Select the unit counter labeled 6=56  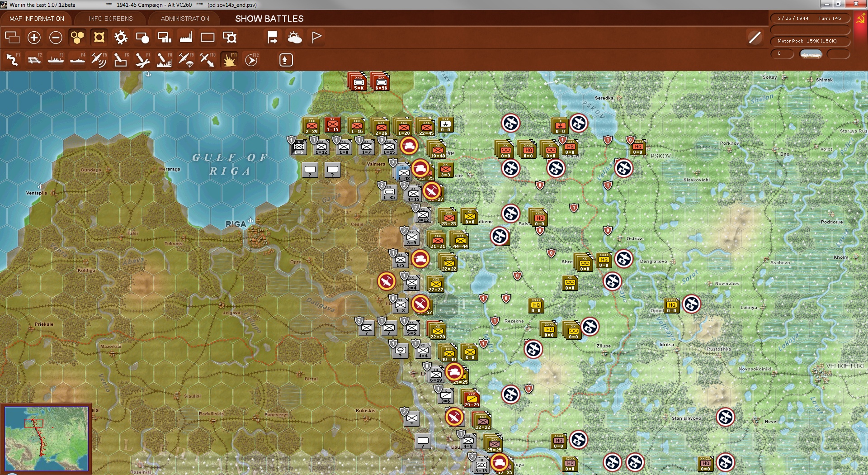point(381,82)
